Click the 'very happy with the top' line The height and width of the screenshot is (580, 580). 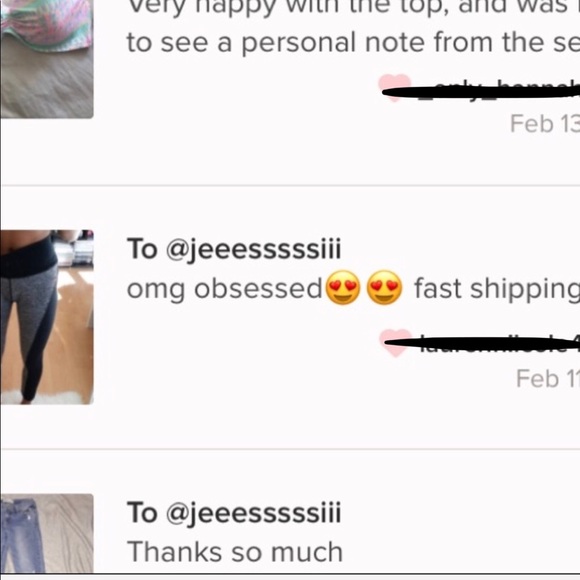[353, 7]
